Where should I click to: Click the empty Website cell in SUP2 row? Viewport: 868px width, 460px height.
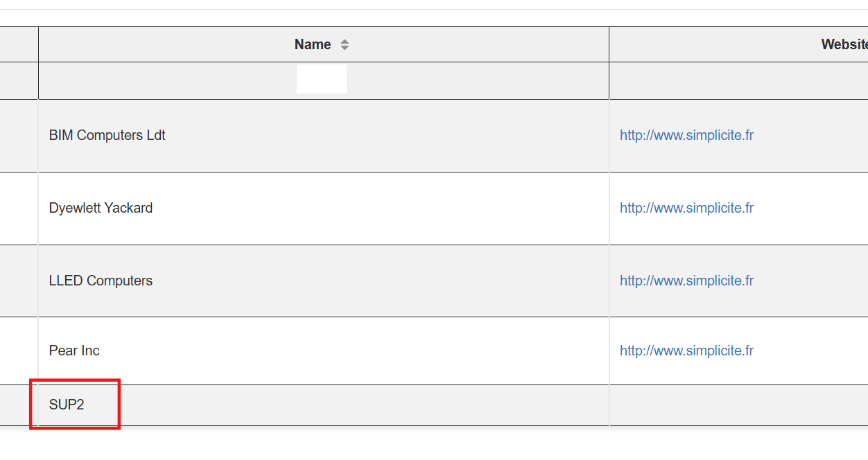tap(738, 405)
